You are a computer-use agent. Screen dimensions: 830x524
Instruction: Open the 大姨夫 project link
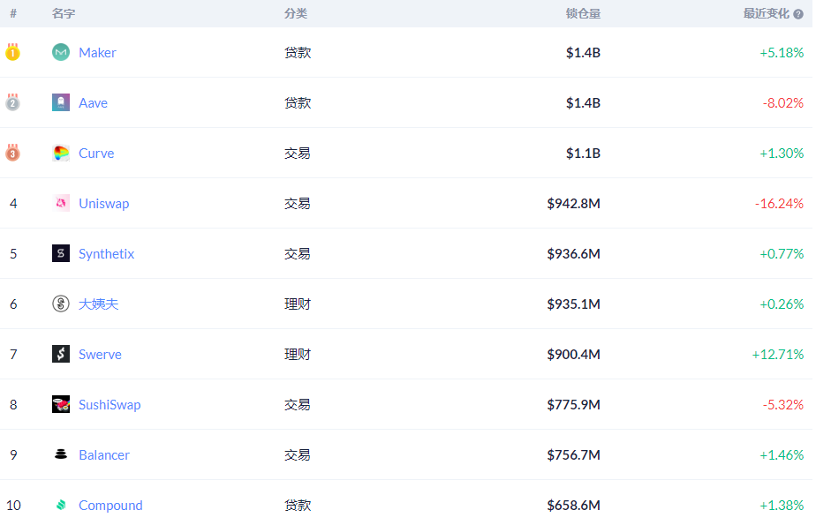98,304
